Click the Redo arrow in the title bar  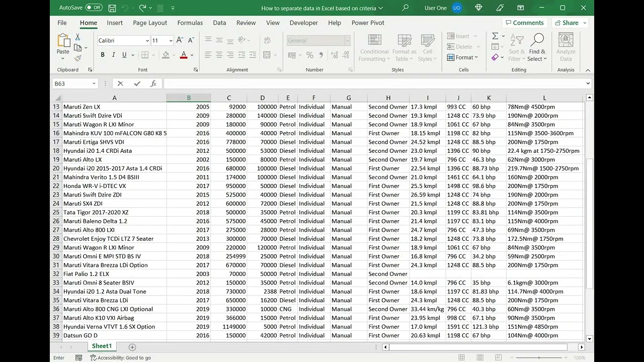[142, 8]
